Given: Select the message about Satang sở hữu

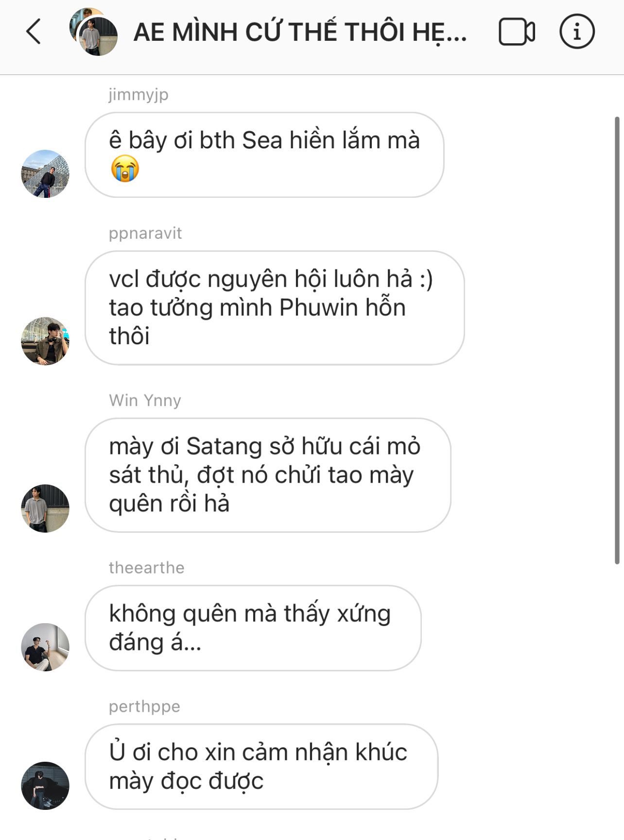Looking at the screenshot, I should pos(268,475).
